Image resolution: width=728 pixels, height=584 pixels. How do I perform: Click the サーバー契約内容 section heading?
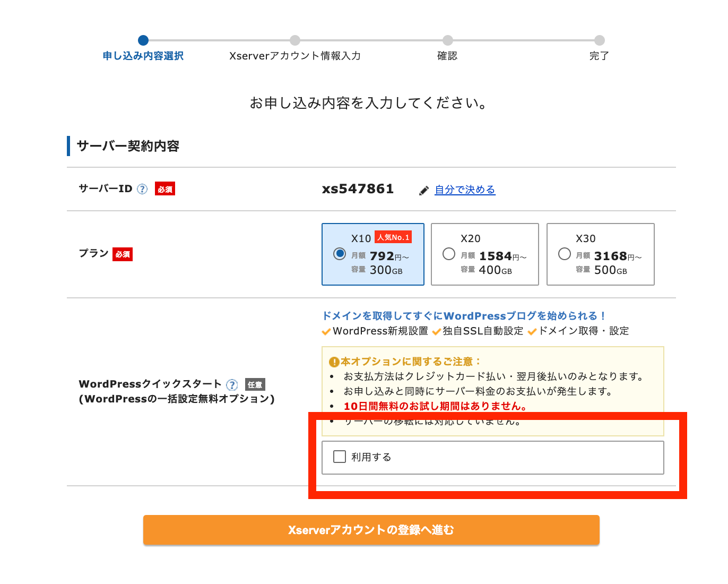(128, 146)
